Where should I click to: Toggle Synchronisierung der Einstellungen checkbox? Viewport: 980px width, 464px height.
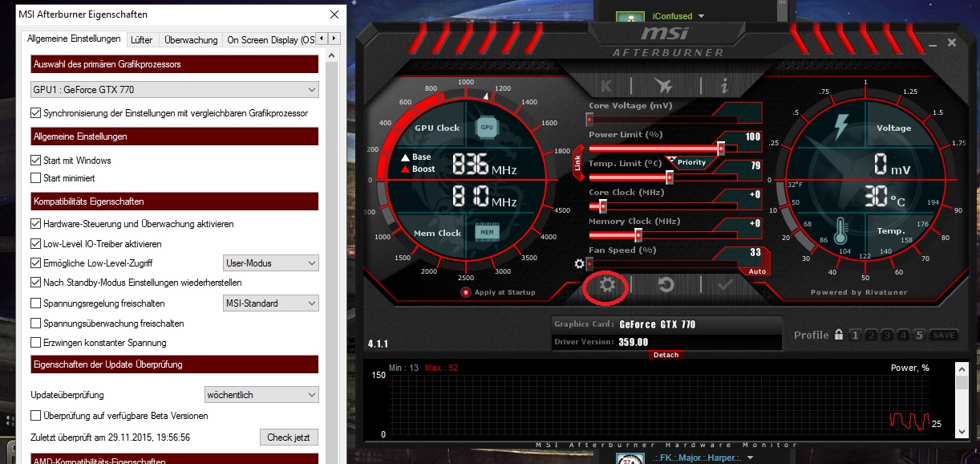point(35,113)
